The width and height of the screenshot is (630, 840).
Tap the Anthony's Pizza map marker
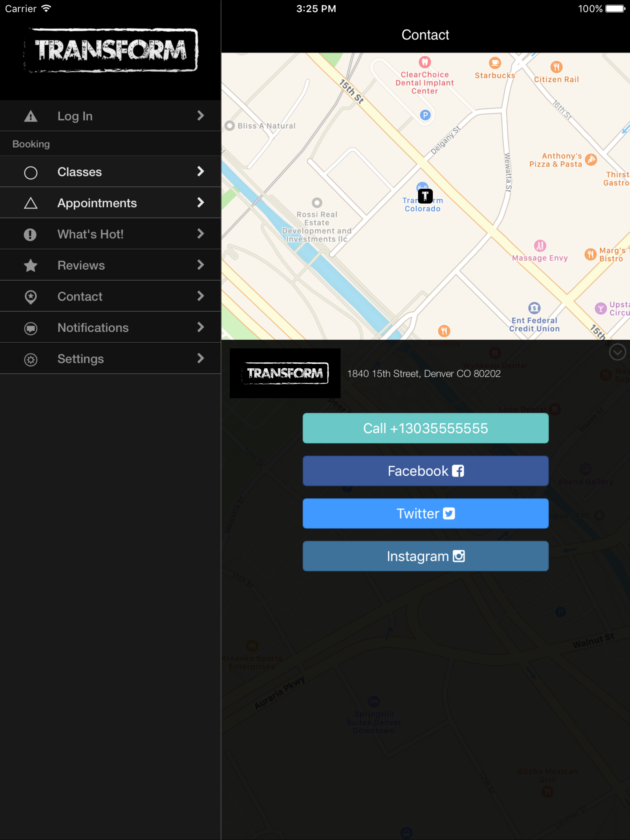[591, 160]
